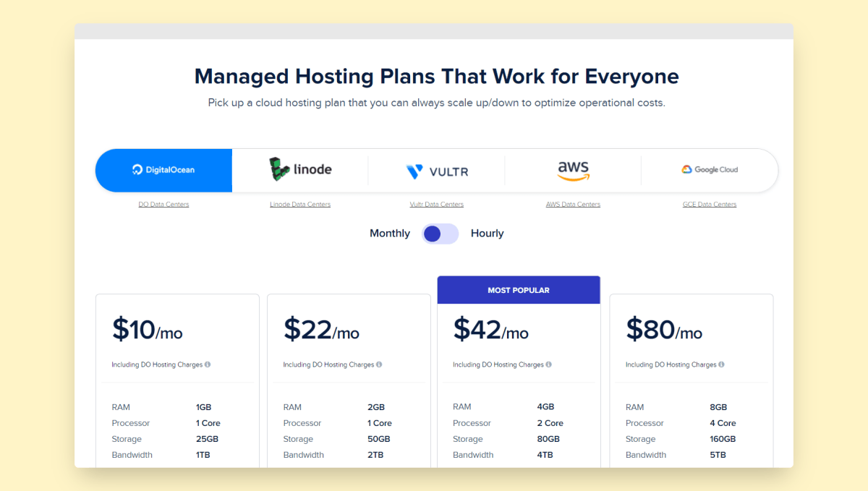The width and height of the screenshot is (868, 491).
Task: Open the Vultr Data Centers link
Action: (x=437, y=205)
